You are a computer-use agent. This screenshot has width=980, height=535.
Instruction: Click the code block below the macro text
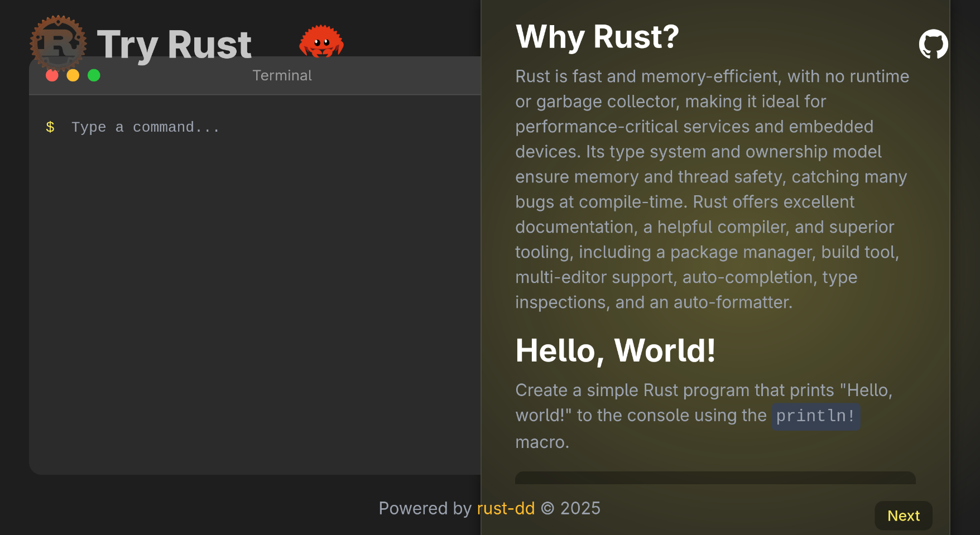pyautogui.click(x=715, y=478)
